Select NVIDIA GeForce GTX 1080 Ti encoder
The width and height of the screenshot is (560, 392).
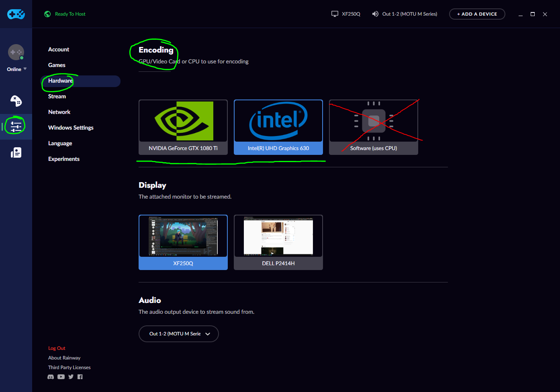[183, 127]
